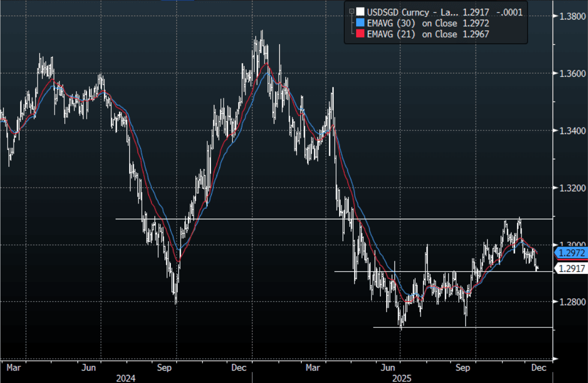
Task: Click the 1.3200 y-axis tick label
Action: (x=570, y=188)
